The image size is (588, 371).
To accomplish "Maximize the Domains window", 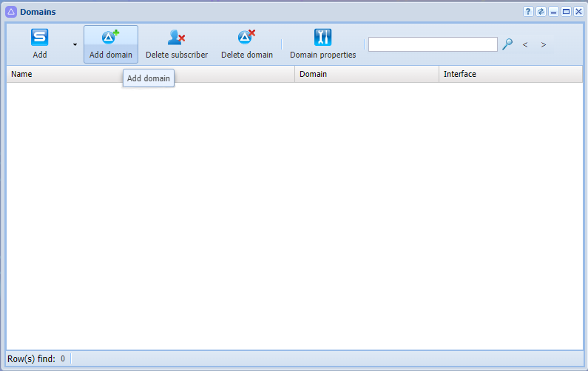I will pyautogui.click(x=567, y=12).
